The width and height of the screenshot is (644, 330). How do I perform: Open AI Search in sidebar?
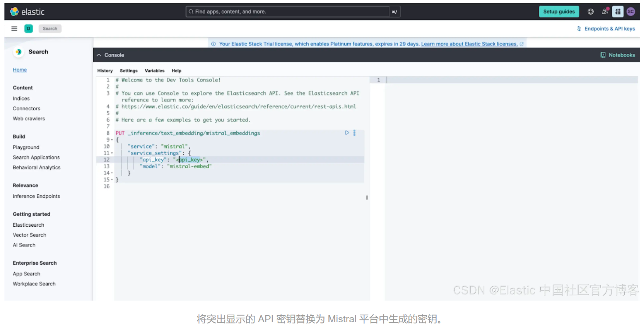coord(24,245)
